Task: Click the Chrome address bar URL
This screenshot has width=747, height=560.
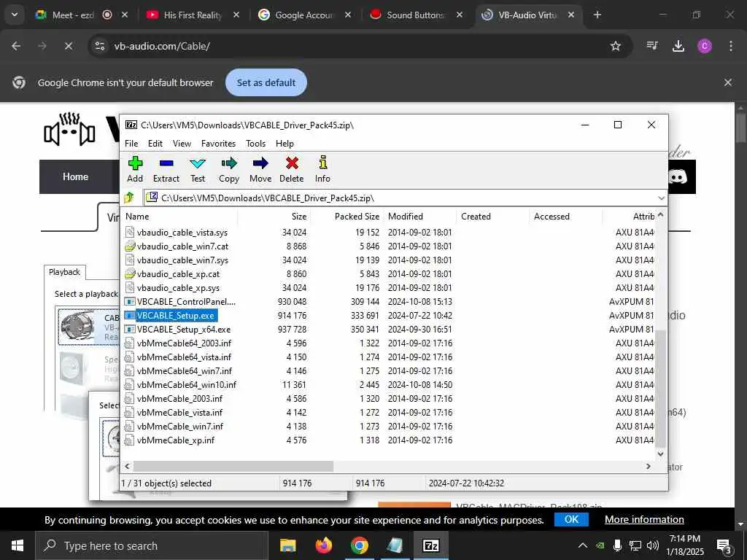Action: [162, 46]
